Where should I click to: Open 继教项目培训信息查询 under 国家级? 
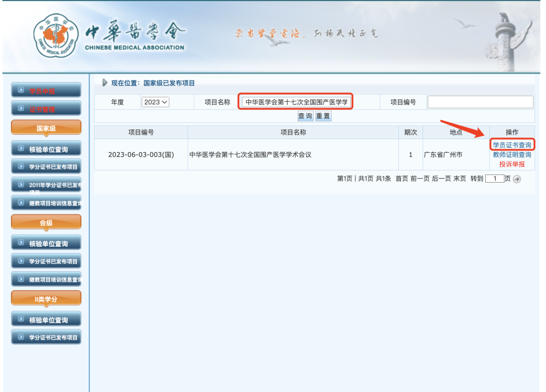(x=47, y=203)
